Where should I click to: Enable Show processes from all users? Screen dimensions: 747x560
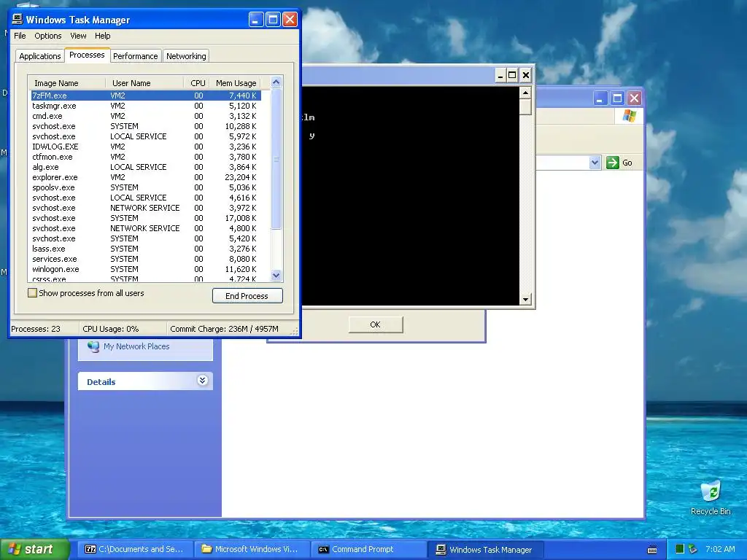pyautogui.click(x=32, y=293)
